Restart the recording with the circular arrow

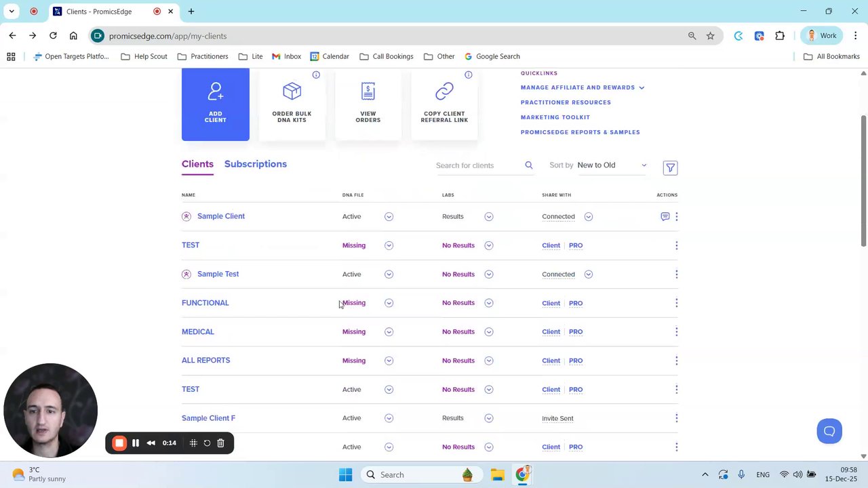pyautogui.click(x=207, y=443)
